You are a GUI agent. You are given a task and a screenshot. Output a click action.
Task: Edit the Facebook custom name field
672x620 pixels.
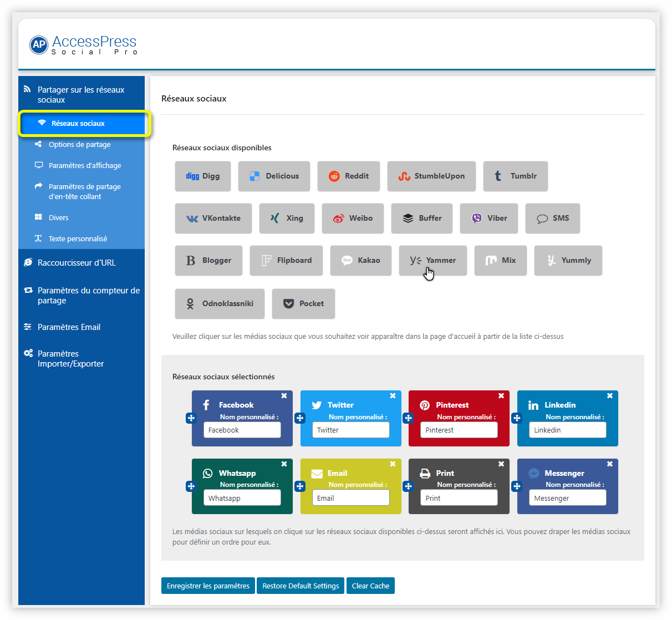click(242, 430)
